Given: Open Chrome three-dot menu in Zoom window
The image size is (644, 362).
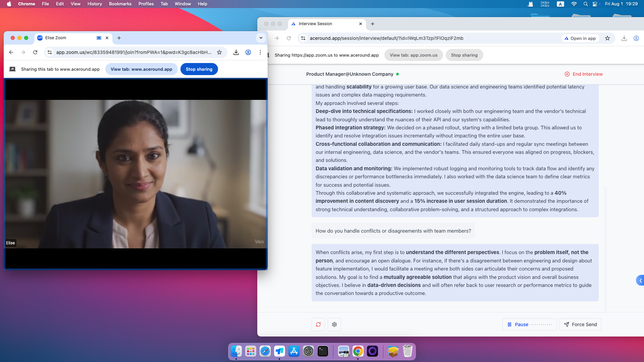Looking at the screenshot, I should 260,52.
